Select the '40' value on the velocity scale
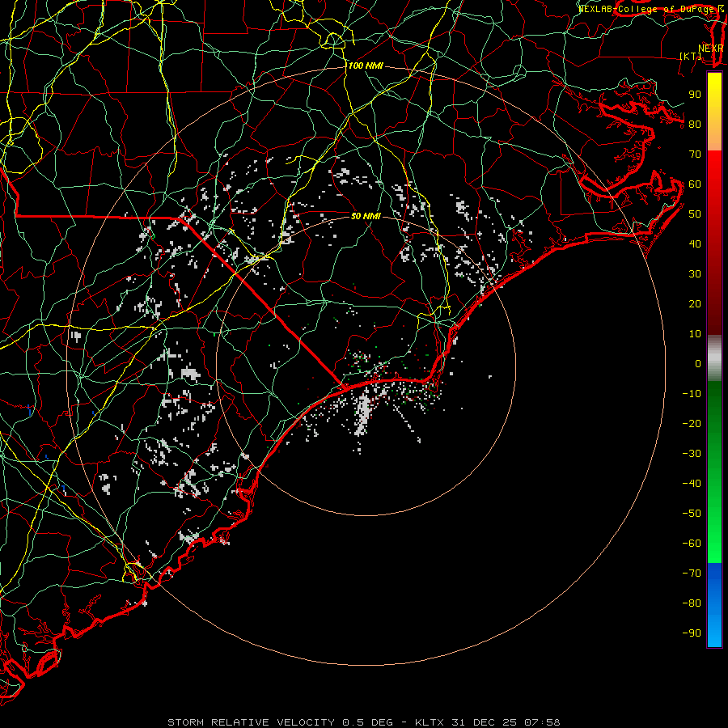Screen dimensions: 728x728 695,244
